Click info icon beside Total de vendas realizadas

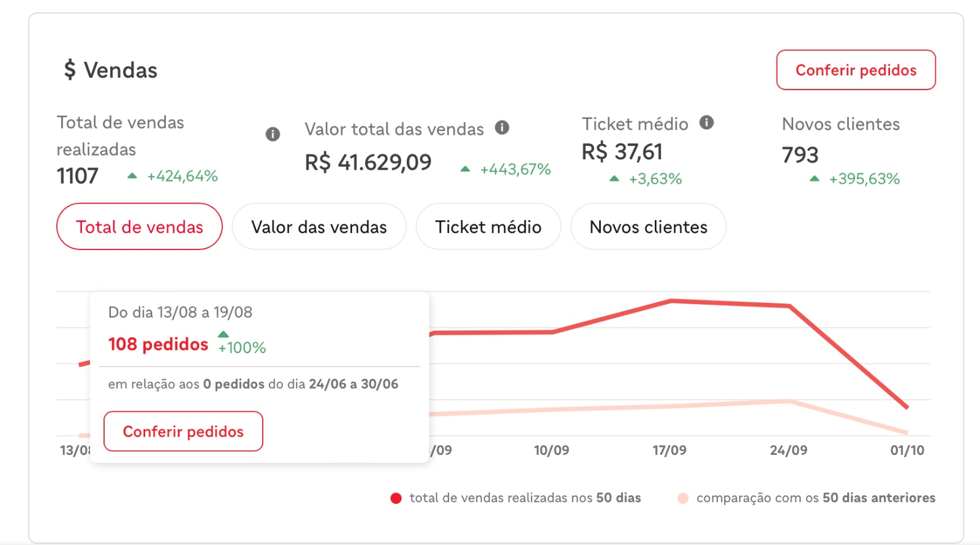point(273,134)
